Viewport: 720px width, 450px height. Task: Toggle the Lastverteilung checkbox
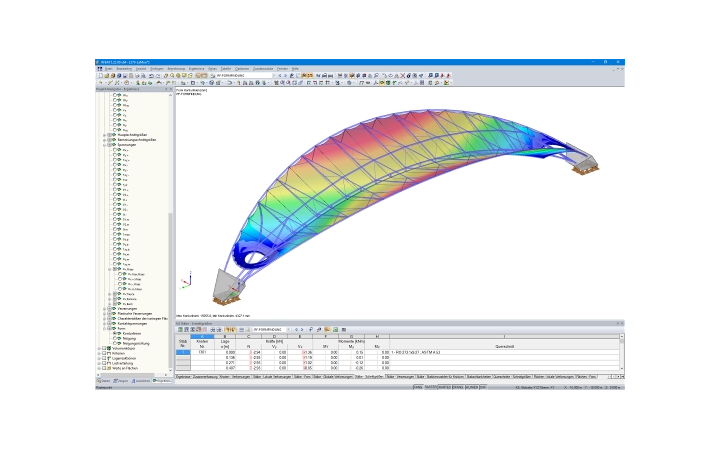(104, 363)
